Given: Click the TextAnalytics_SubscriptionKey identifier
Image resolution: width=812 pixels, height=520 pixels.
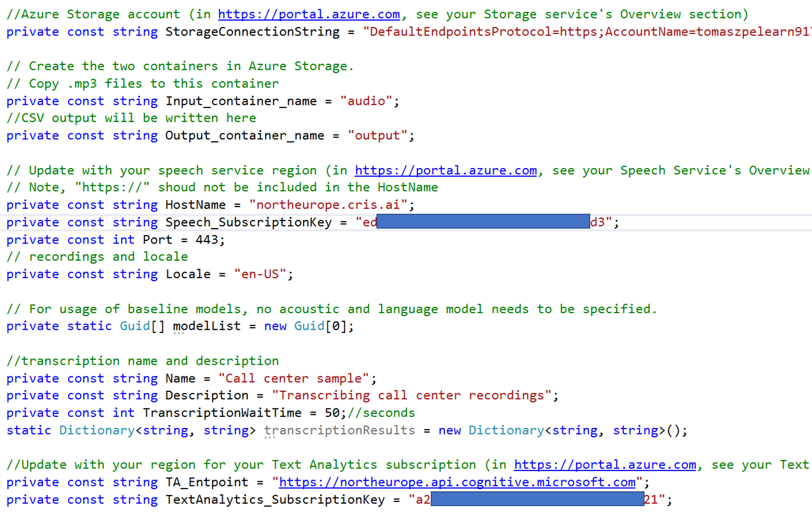Looking at the screenshot, I should 275,500.
